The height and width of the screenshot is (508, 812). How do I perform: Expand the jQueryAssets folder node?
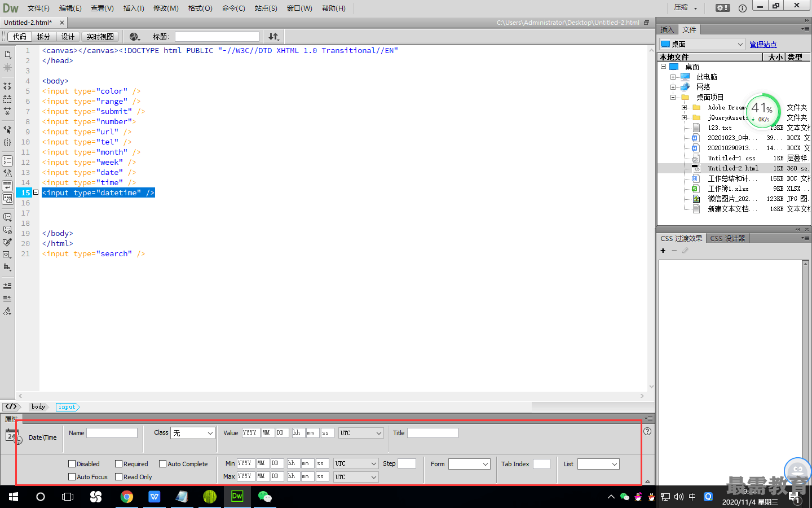click(684, 117)
